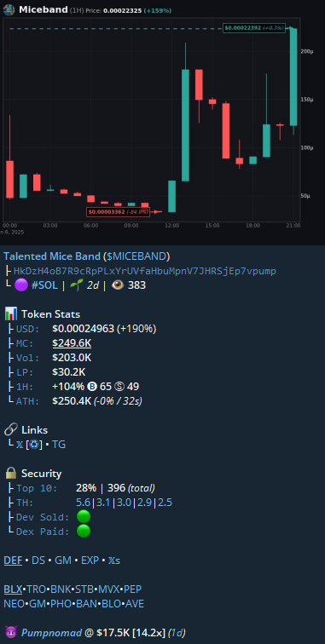Image resolution: width=325 pixels, height=644 pixels.
Task: Click the $250.4K ATH value
Action: click(x=72, y=401)
